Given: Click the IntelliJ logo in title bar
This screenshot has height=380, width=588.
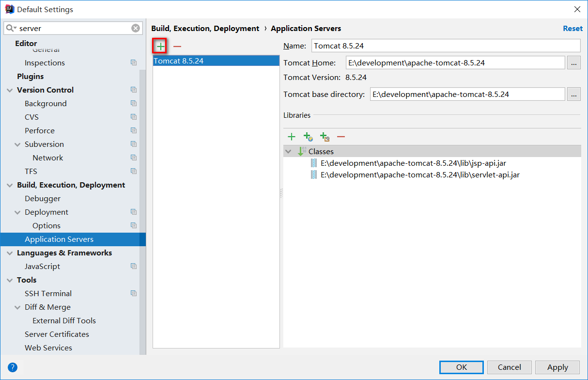Looking at the screenshot, I should pos(9,9).
